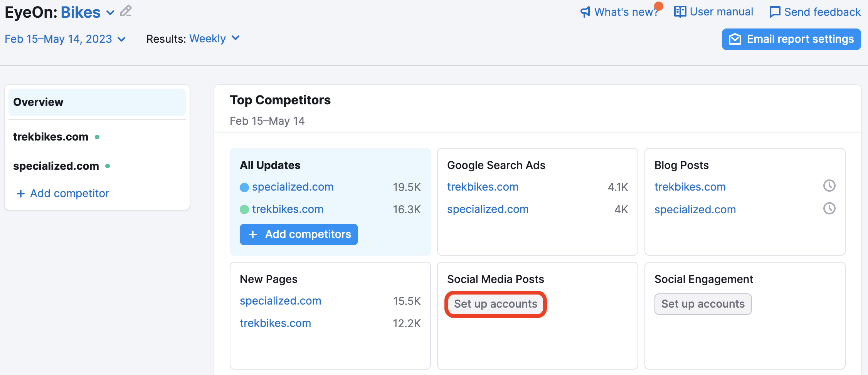This screenshot has width=868, height=375.
Task: Open the Bikes project dropdown
Action: (87, 12)
